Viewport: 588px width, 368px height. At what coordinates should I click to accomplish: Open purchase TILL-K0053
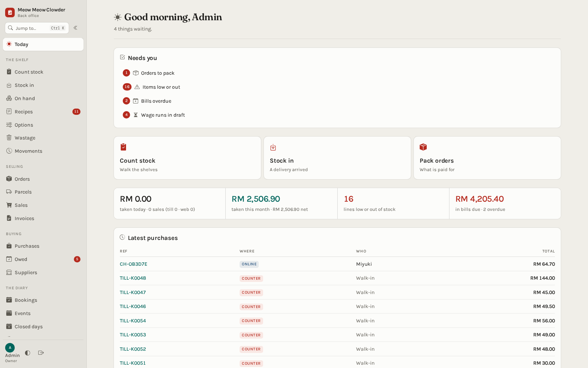coord(133,335)
